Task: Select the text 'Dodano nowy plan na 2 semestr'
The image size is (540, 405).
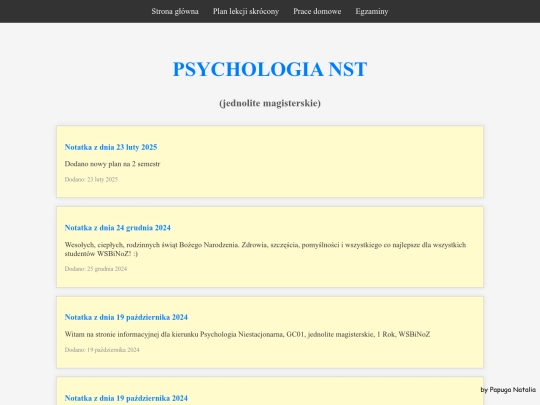Action: click(x=112, y=164)
